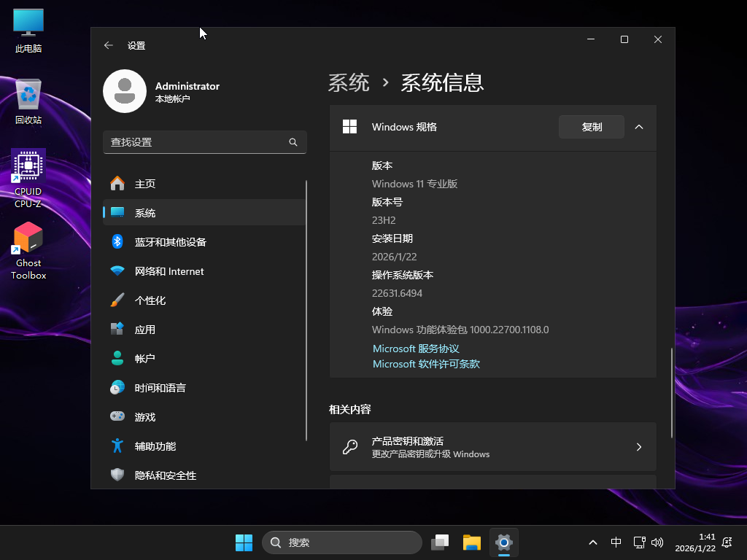
Task: Collapse the Windows specifications section
Action: (639, 127)
